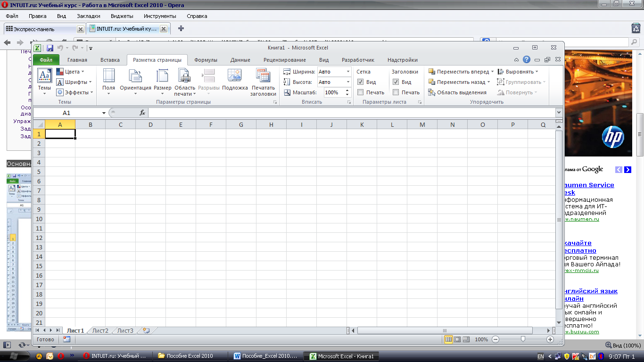Open the Поля margins menu
Screen dimensions: 644x362
point(108,82)
